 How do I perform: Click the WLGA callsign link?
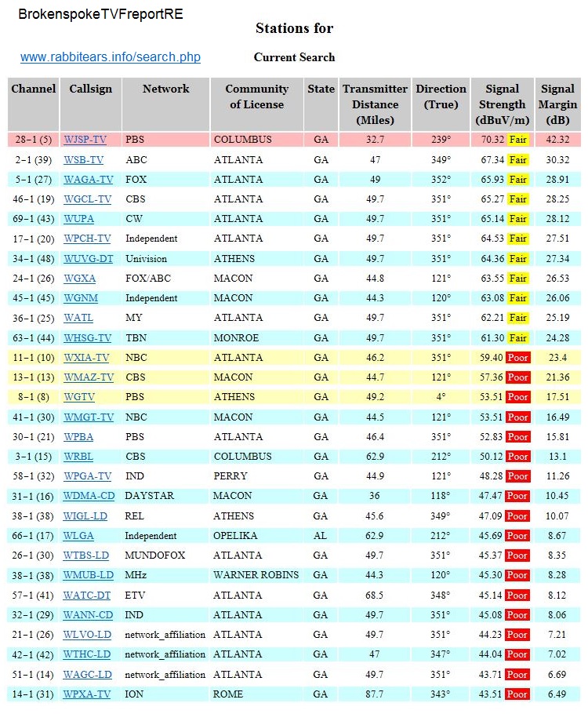[78, 536]
